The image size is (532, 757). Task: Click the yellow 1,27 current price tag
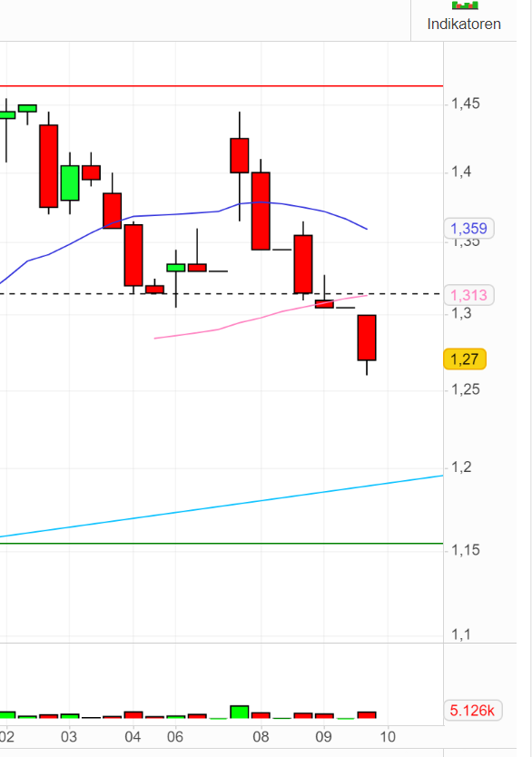pyautogui.click(x=465, y=359)
